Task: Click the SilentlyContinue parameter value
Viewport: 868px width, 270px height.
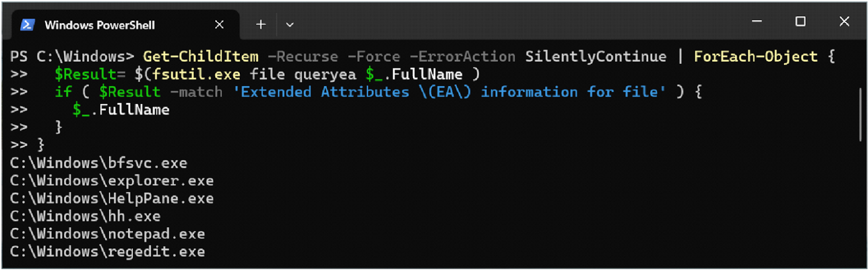Action: pos(595,57)
